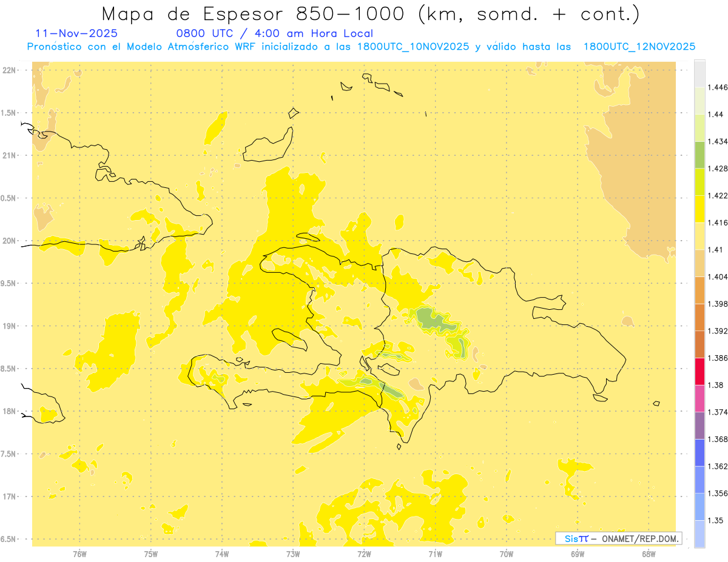This screenshot has height=562, width=728.
Task: Click the '72W' longitude label
Action: coord(364,554)
